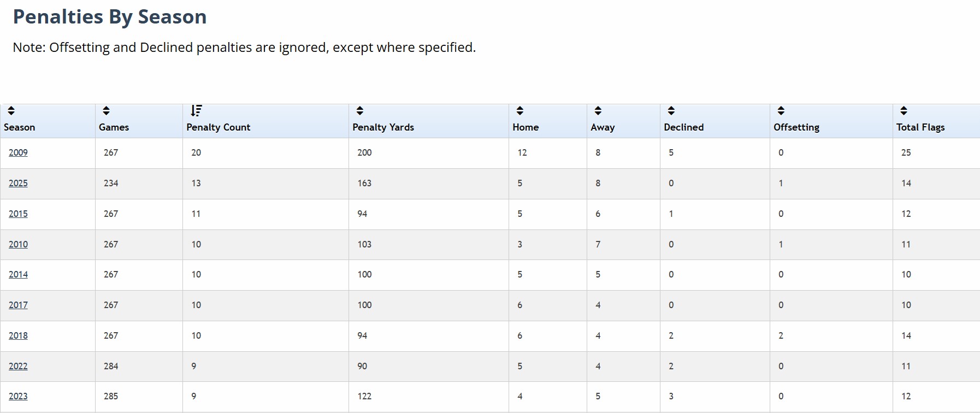Visit the 2023 season page
The width and height of the screenshot is (980, 413).
(18, 397)
